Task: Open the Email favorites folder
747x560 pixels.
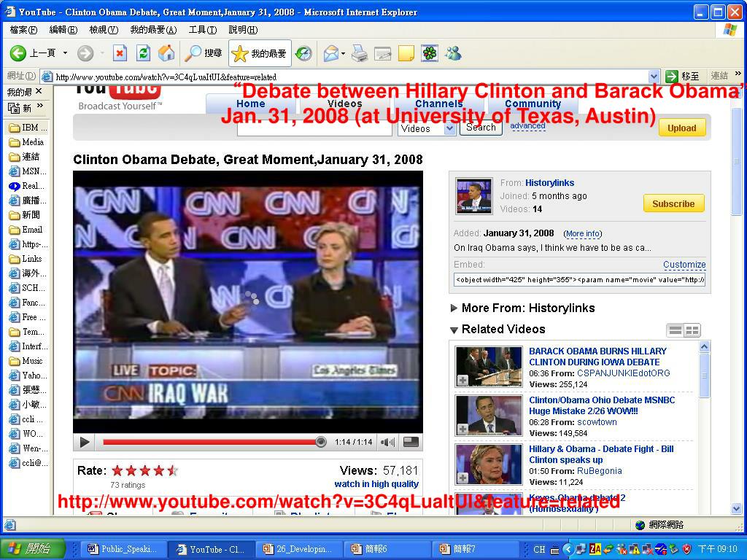Action: (x=26, y=230)
